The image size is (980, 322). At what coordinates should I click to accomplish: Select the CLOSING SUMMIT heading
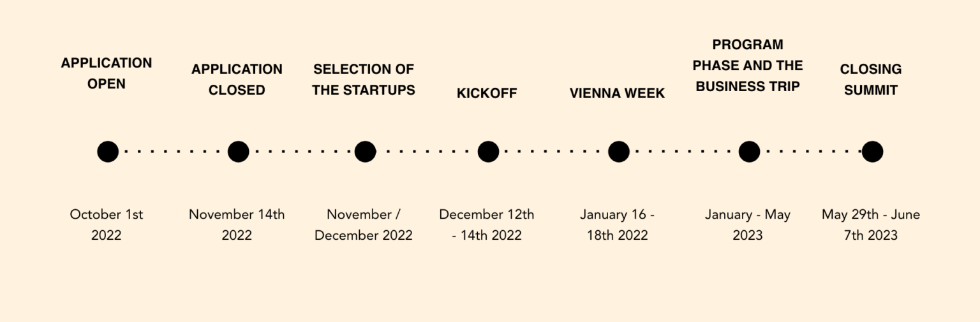871,80
